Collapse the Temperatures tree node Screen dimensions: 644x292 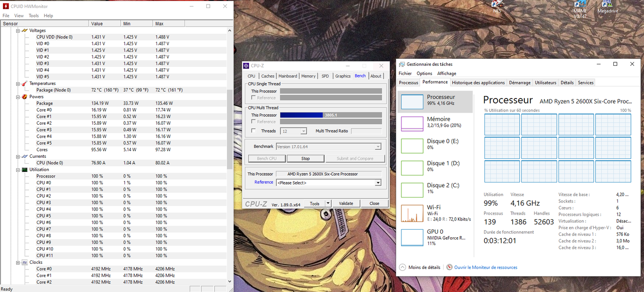pyautogui.click(x=18, y=83)
